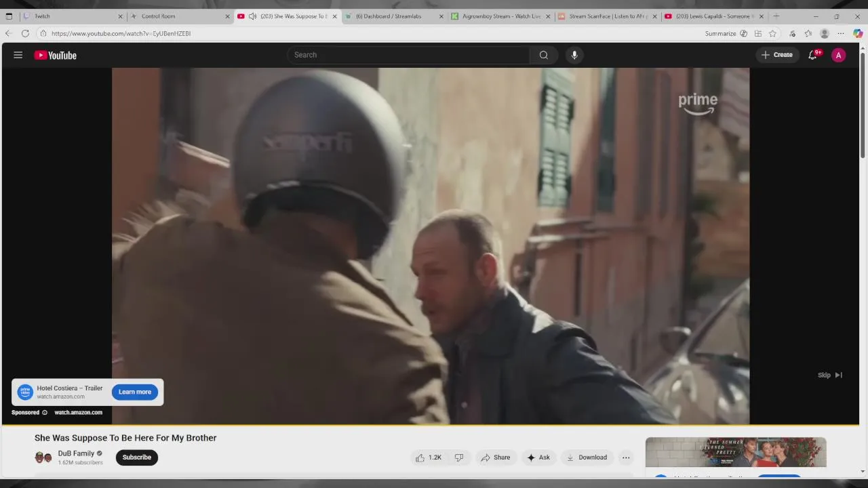The height and width of the screenshot is (488, 868).
Task: Open info icon next to Sponsored
Action: tap(45, 413)
